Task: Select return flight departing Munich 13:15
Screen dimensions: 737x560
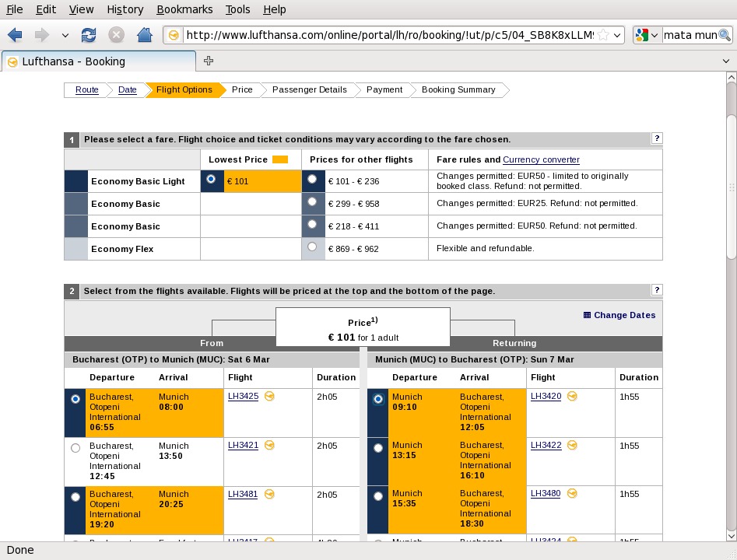Action: click(x=378, y=448)
